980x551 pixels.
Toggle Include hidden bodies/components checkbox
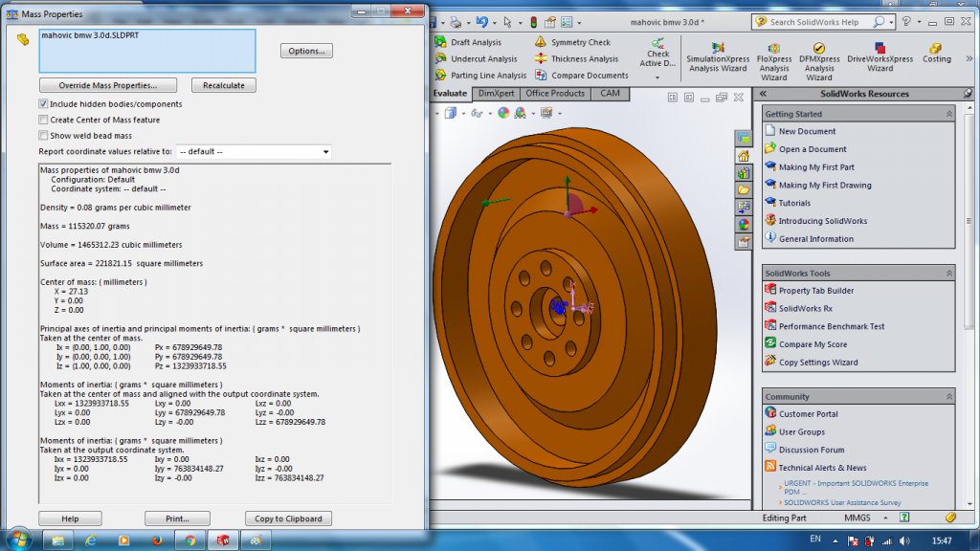click(x=43, y=103)
